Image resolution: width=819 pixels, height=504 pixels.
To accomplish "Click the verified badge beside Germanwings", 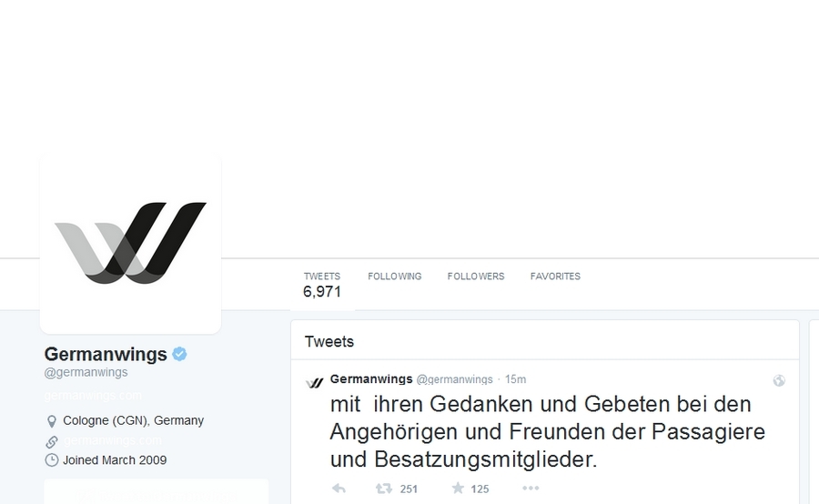I will point(179,354).
